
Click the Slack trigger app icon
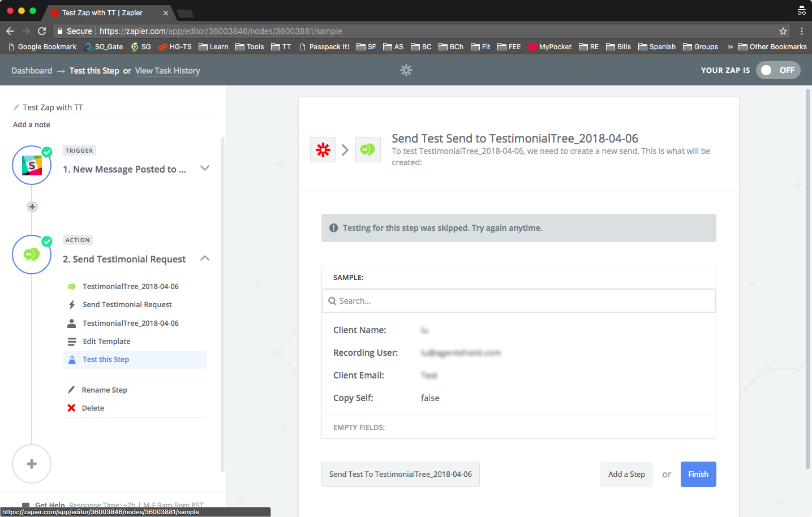pyautogui.click(x=32, y=165)
